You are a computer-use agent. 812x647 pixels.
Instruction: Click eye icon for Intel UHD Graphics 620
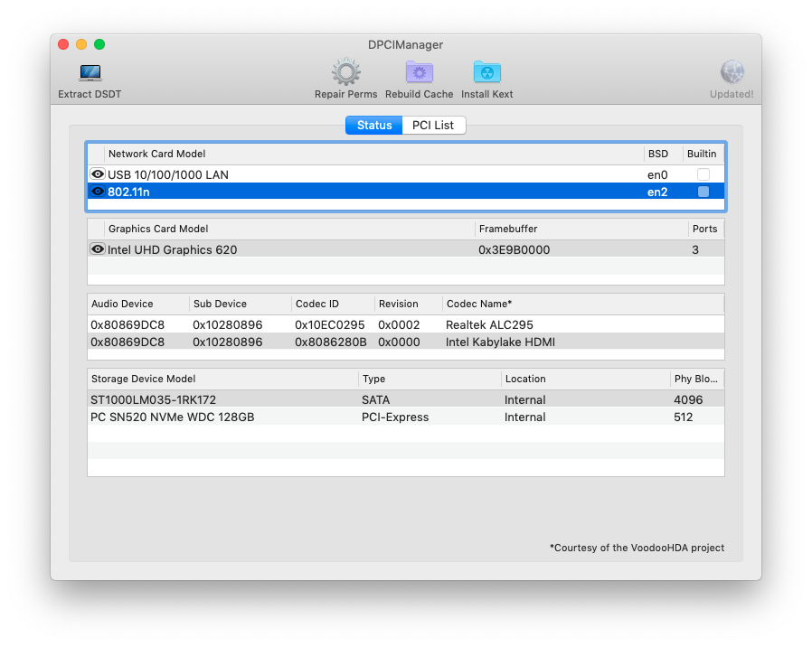(x=98, y=249)
